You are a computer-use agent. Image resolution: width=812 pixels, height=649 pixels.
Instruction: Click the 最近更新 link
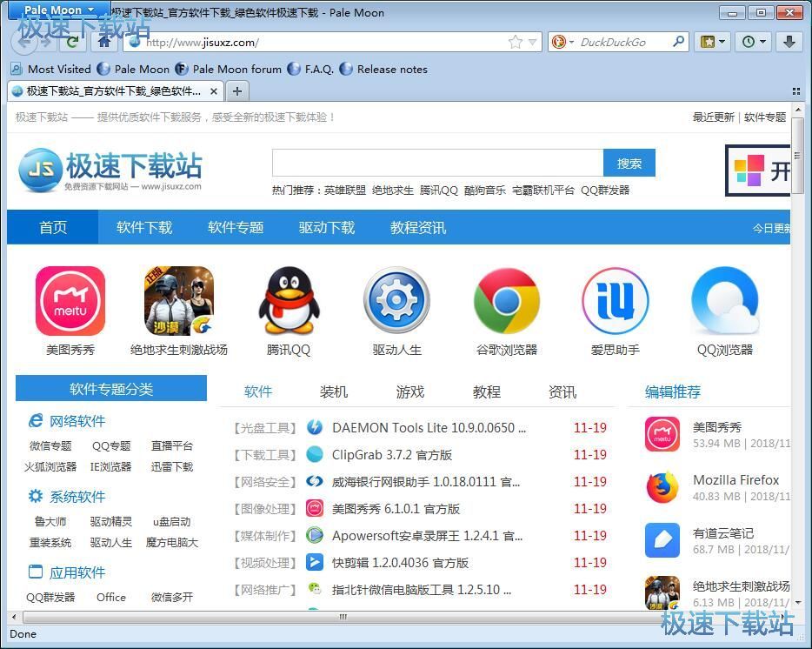pyautogui.click(x=713, y=117)
